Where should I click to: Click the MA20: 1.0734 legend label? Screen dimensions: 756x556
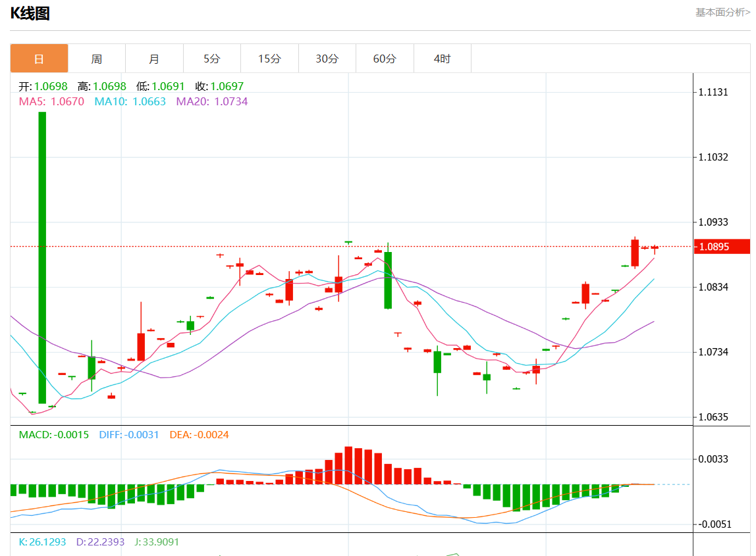[211, 101]
